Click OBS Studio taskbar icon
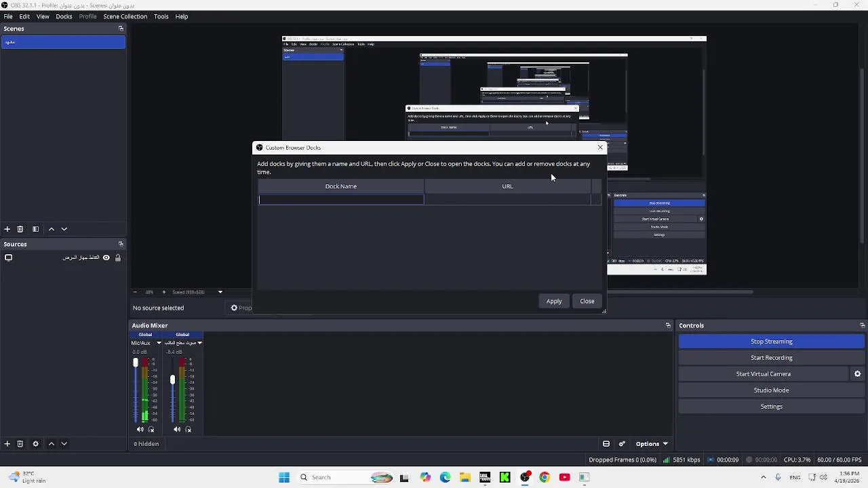The width and height of the screenshot is (868, 488). 525,477
